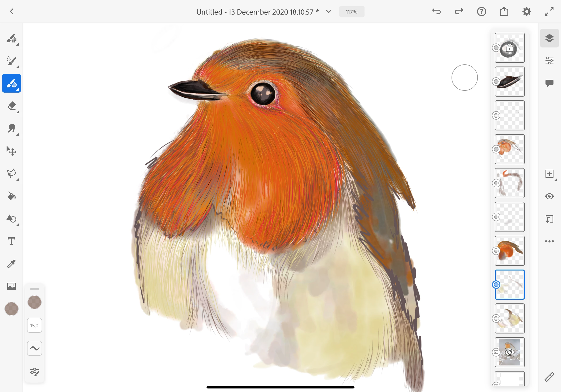Open brush settings sliders icon

pyautogui.click(x=35, y=372)
